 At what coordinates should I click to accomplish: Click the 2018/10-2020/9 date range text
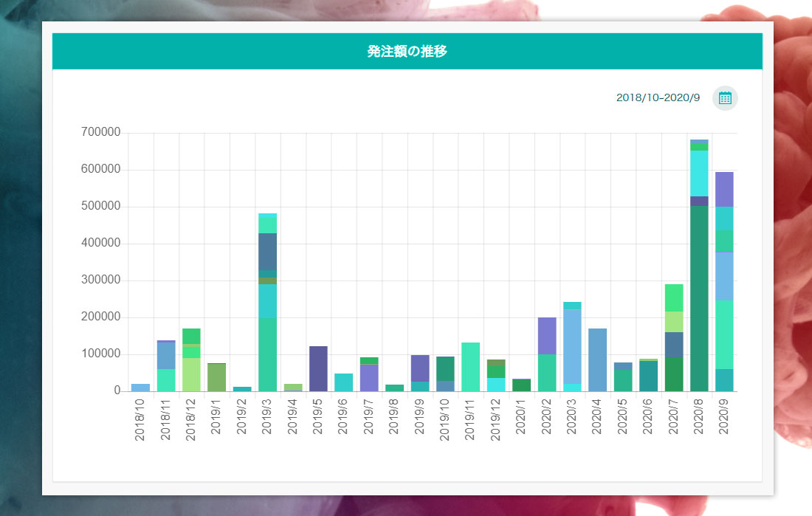coord(658,98)
